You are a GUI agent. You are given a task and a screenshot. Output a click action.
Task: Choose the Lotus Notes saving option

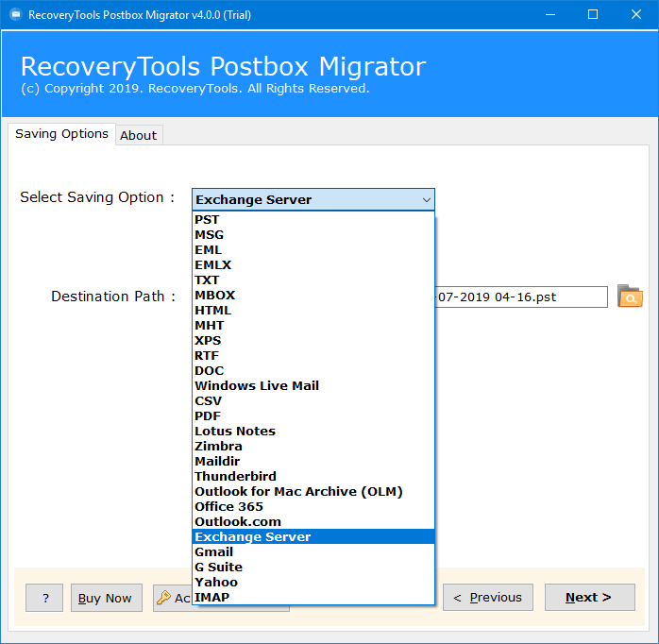[313, 431]
